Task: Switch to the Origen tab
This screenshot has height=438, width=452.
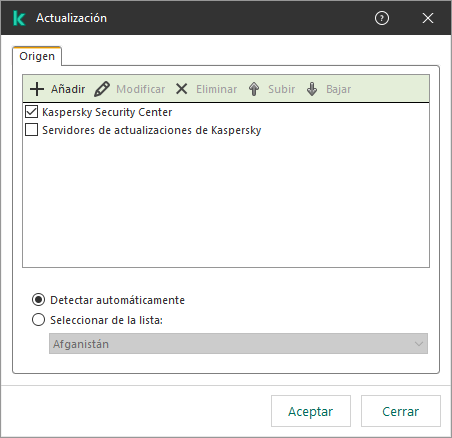Action: click(37, 56)
